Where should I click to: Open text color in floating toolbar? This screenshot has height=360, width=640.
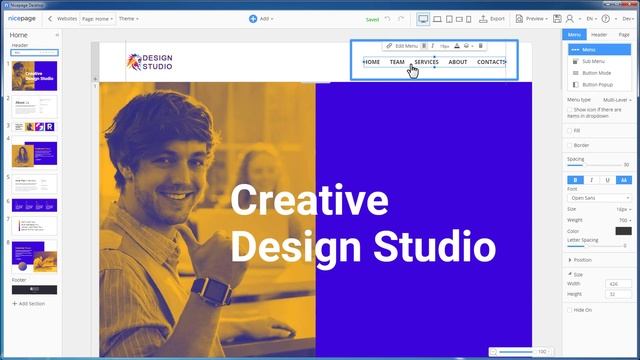point(457,46)
